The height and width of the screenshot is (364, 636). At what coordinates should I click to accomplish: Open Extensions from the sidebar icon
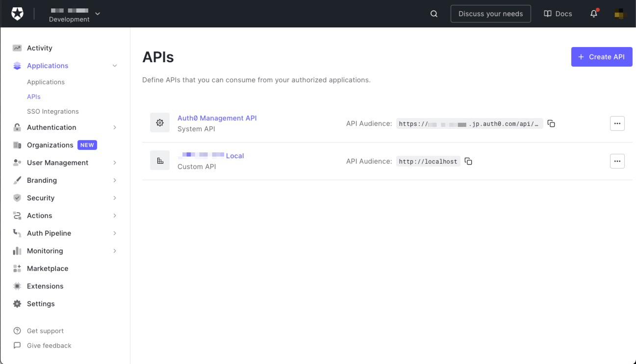pos(17,286)
